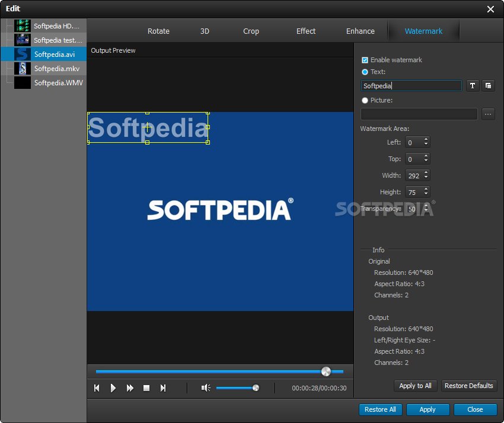Viewport: 504px width, 423px height.
Task: Increase the watermark Width value
Action: [x=426, y=173]
